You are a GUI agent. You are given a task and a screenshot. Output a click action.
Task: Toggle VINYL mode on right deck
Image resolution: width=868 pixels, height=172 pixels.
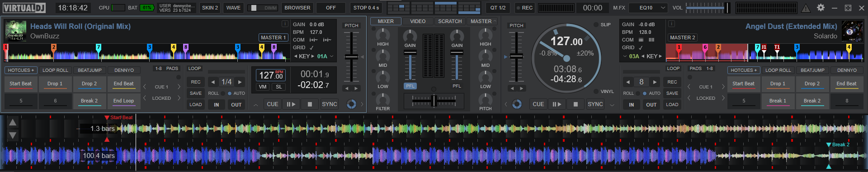pyautogui.click(x=604, y=92)
